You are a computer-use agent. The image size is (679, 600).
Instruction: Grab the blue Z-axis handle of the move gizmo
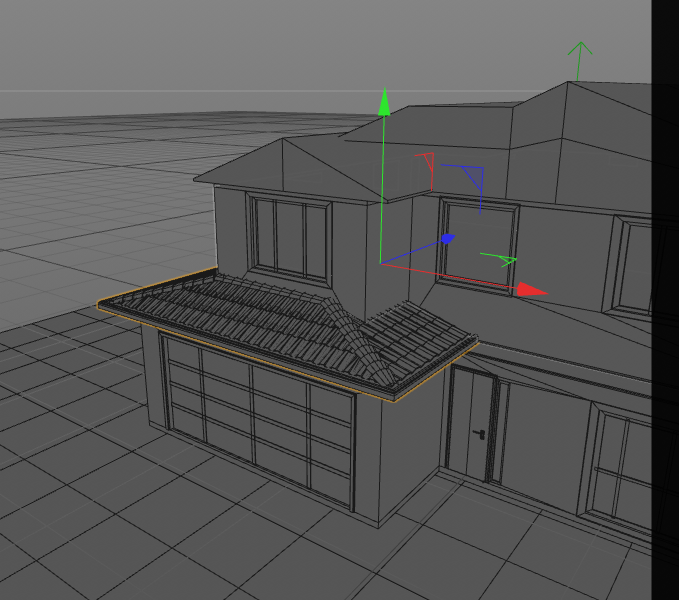click(448, 239)
